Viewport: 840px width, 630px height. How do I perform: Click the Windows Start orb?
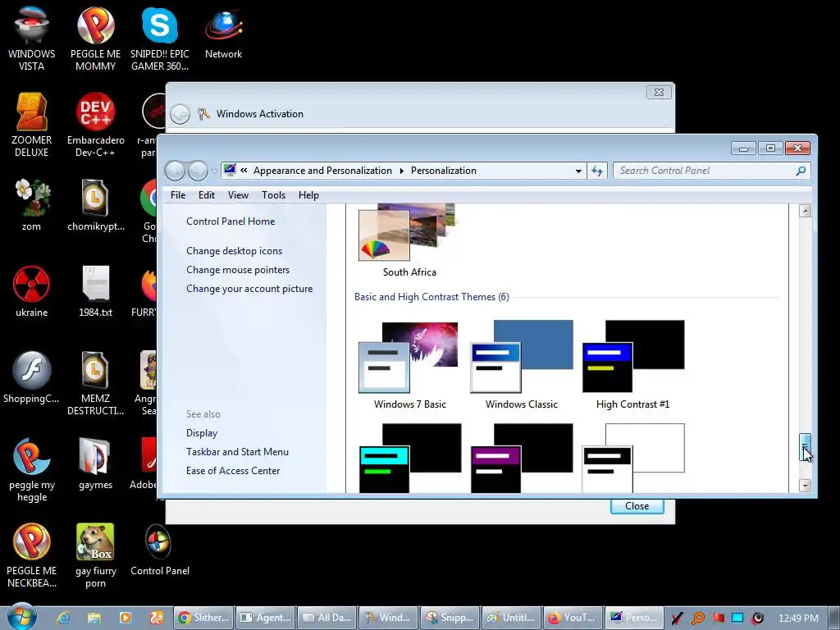tap(22, 617)
